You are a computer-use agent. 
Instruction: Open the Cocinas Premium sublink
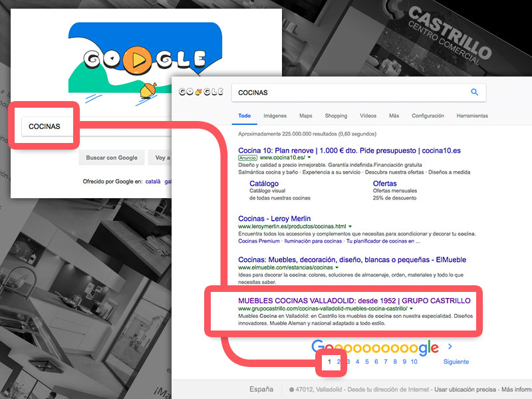259,241
